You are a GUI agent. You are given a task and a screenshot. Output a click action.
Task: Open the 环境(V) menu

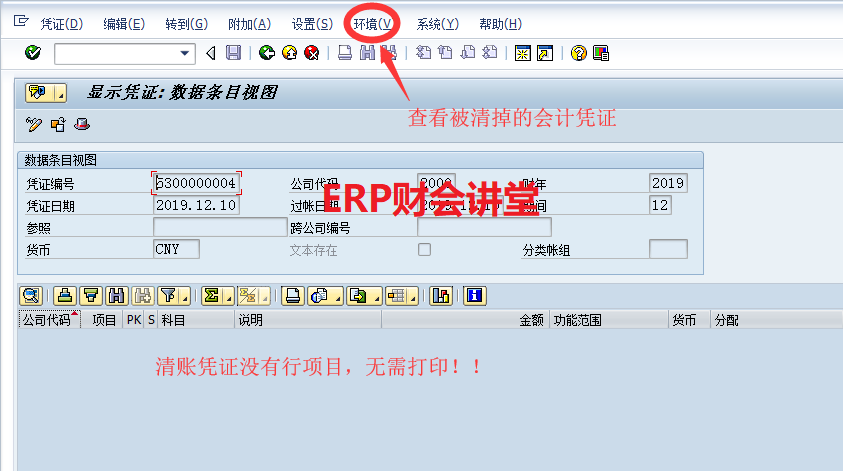pos(374,23)
